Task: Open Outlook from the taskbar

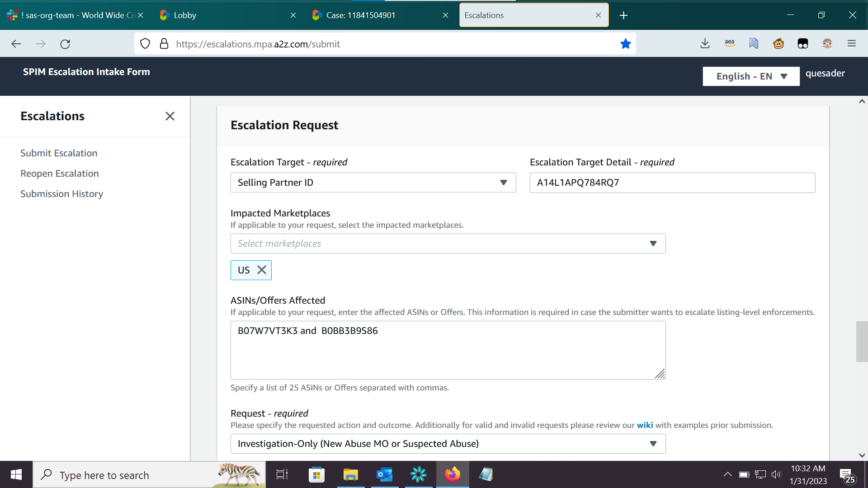Action: pos(384,474)
